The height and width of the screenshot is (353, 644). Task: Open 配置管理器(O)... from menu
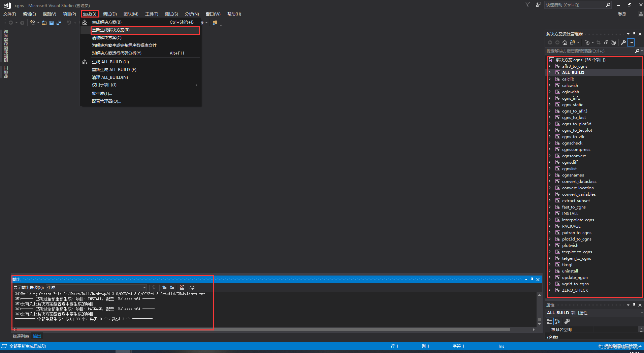tap(140, 101)
